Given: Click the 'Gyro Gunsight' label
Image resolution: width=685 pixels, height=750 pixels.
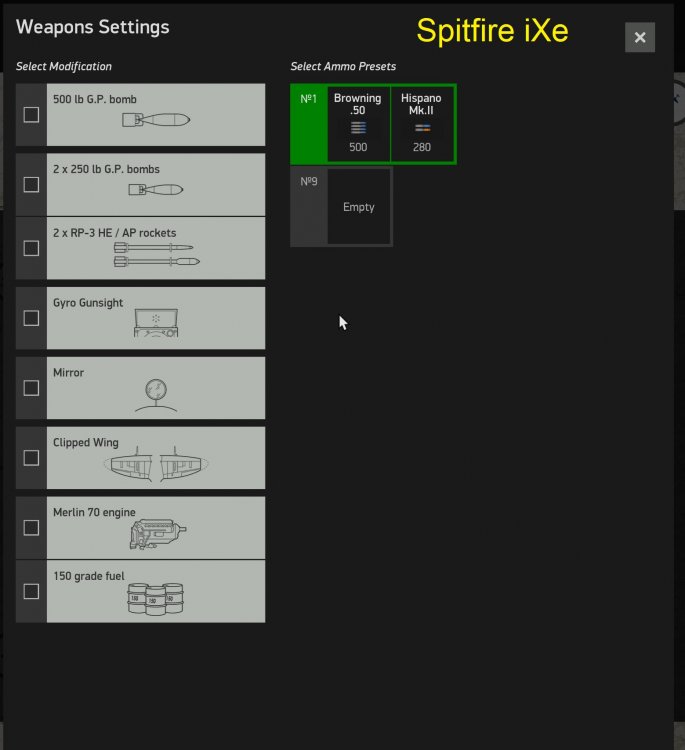Looking at the screenshot, I should tap(88, 303).
